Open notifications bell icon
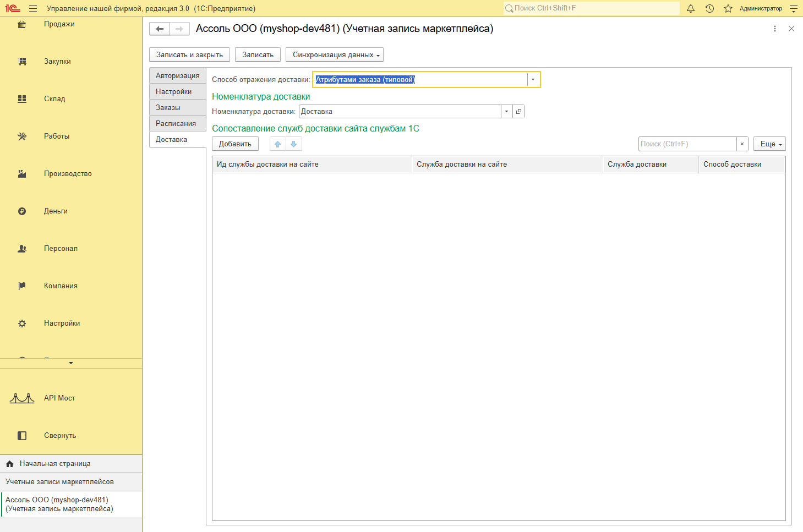 click(691, 9)
